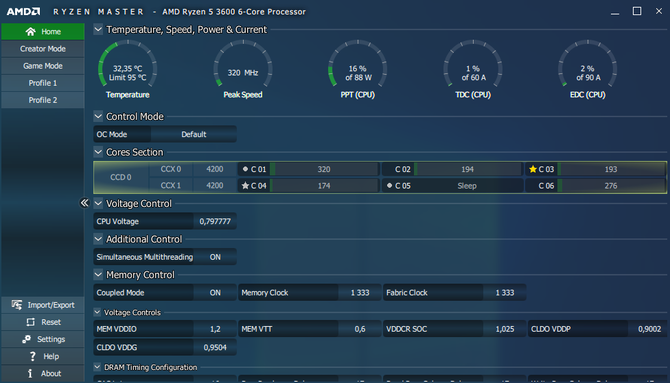Open Profile 2
The height and width of the screenshot is (383, 670).
(43, 100)
